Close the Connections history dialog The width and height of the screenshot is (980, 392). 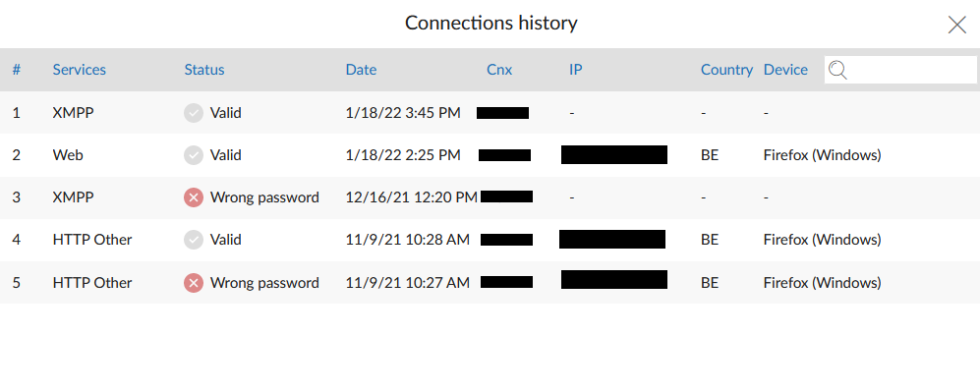(956, 25)
